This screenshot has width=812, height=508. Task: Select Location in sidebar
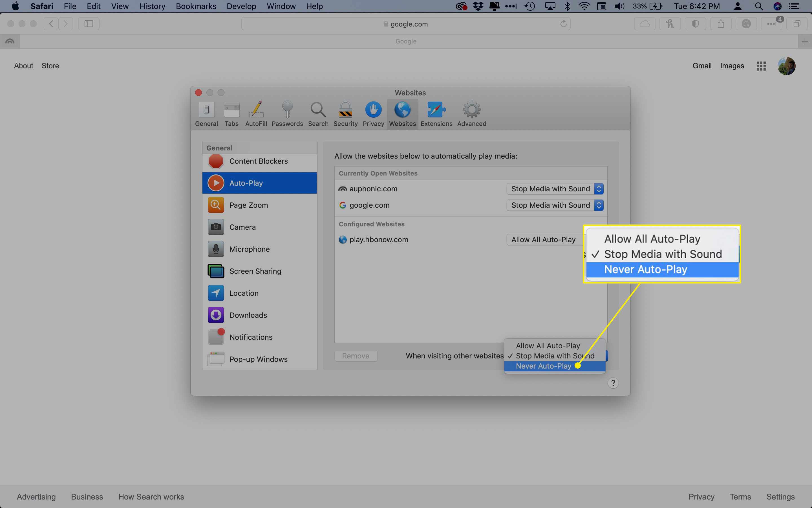coord(259,293)
